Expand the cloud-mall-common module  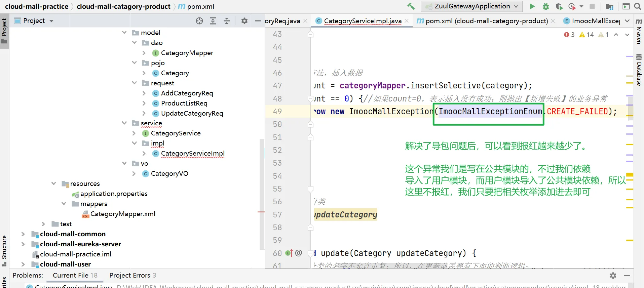click(23, 234)
